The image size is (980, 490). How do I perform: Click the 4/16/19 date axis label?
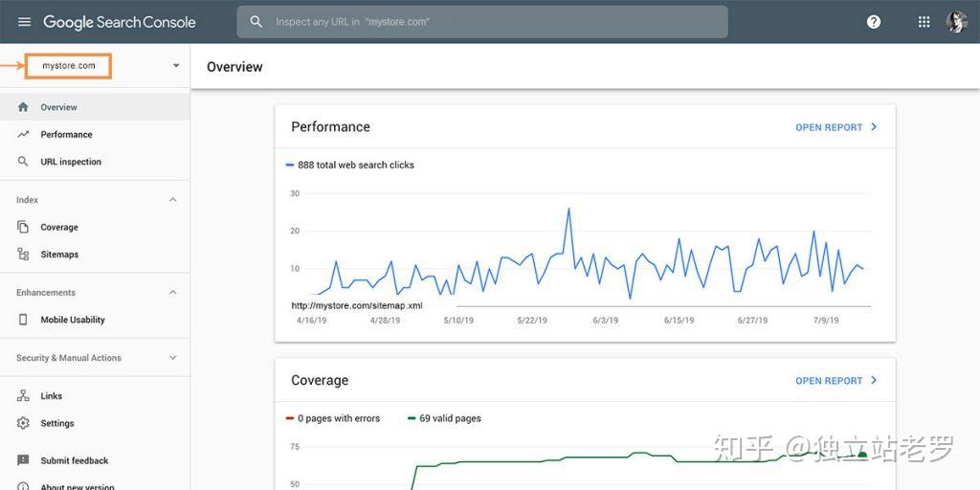coord(311,320)
